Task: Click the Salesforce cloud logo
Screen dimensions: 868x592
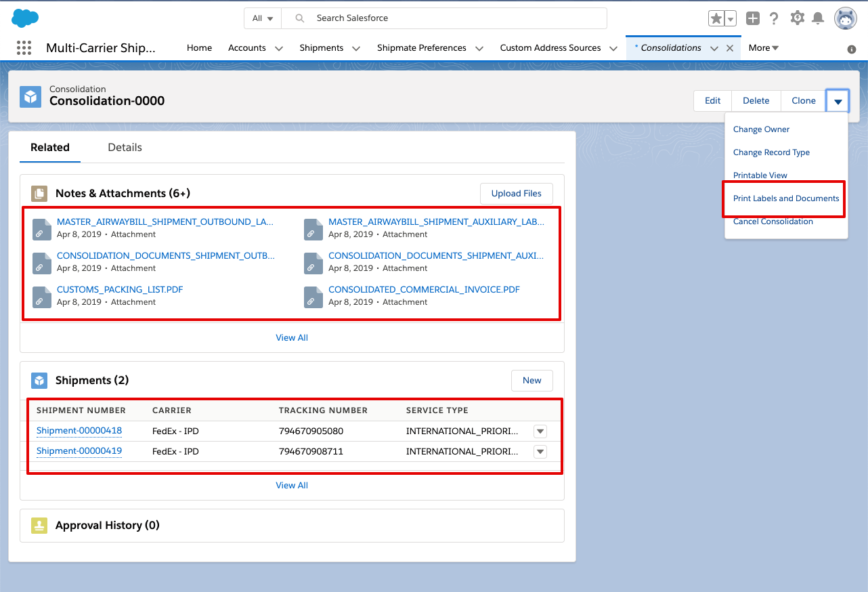Action: point(25,18)
